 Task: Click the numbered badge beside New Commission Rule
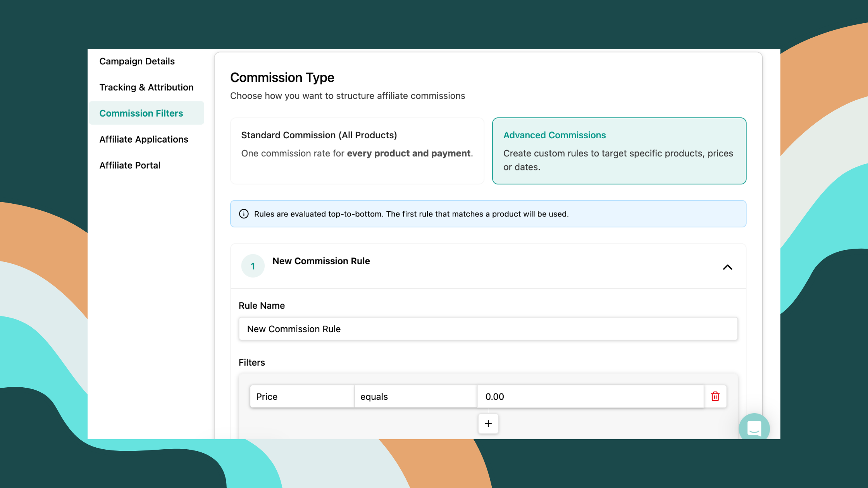(253, 266)
